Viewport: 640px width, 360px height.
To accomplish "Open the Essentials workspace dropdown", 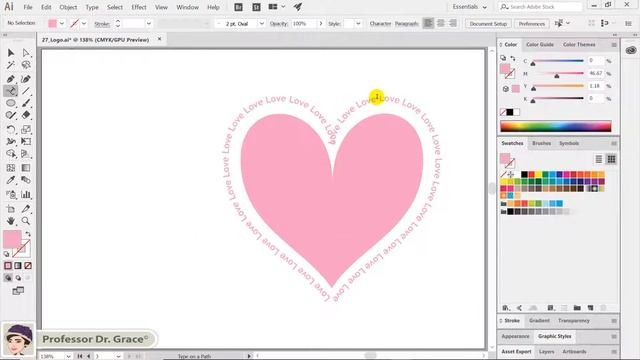I will [469, 7].
